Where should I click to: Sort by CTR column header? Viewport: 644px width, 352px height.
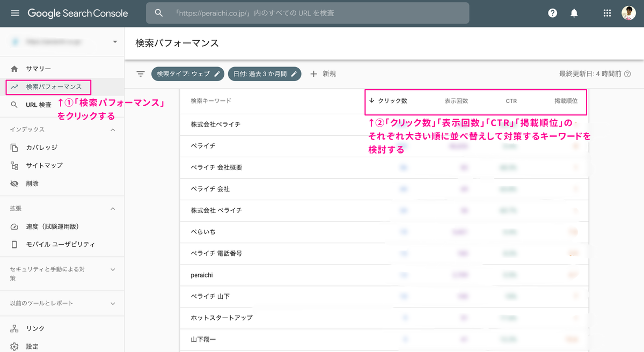coord(511,100)
